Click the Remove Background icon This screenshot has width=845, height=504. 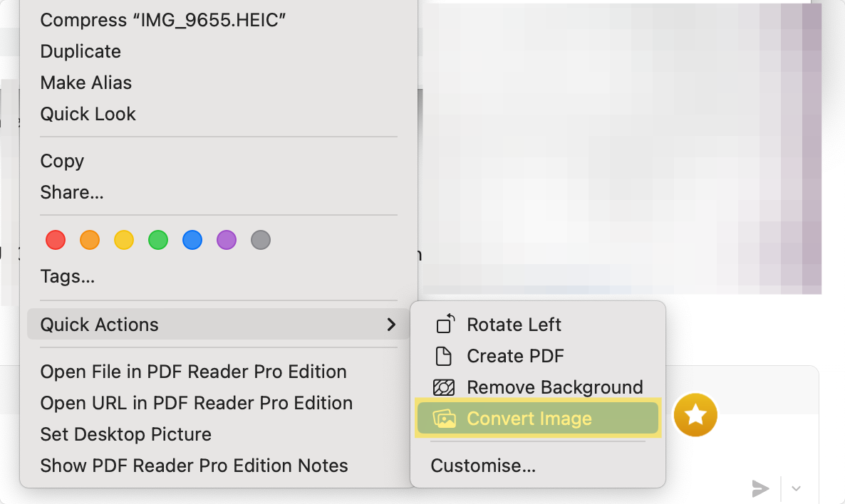[444, 387]
